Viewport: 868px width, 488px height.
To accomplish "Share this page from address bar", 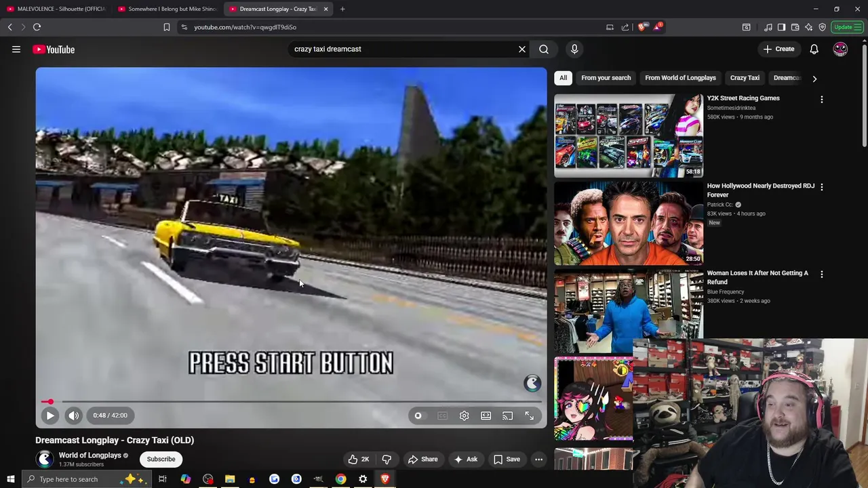I will [x=625, y=27].
